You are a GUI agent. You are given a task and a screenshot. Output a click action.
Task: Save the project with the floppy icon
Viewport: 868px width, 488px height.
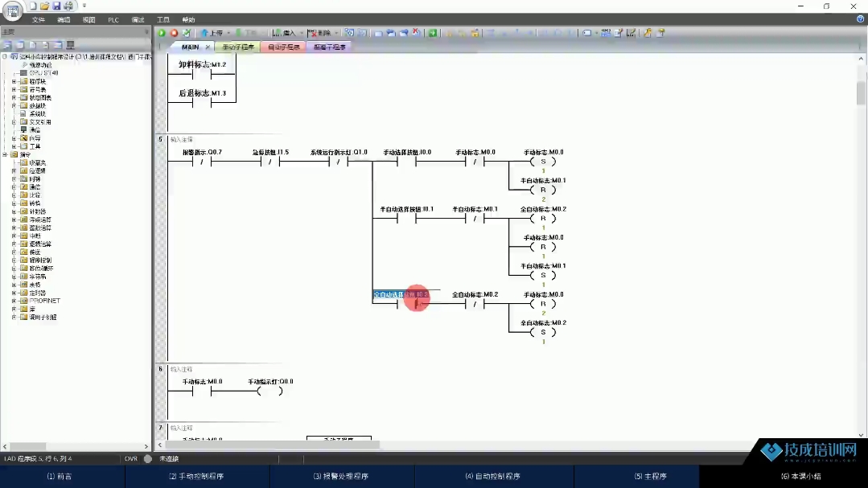[56, 6]
